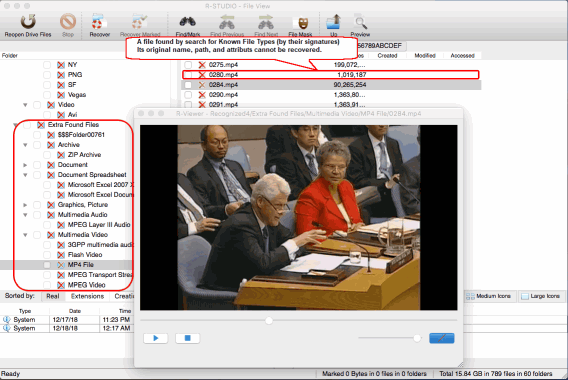
Task: Collapse the Multimedia Video folder
Action: click(25, 235)
